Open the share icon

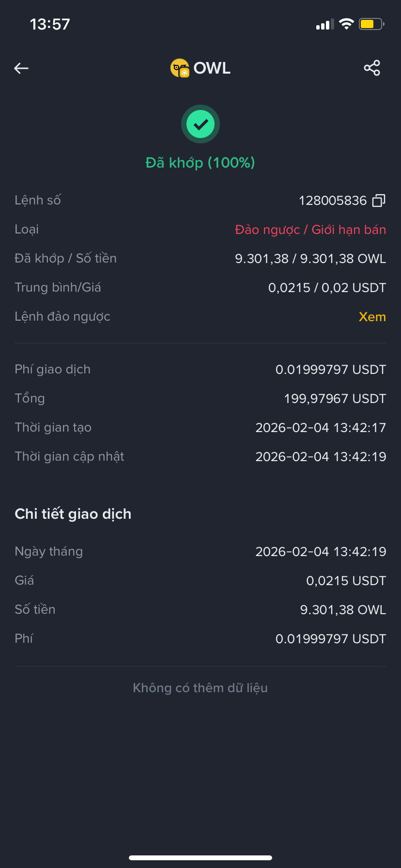372,68
